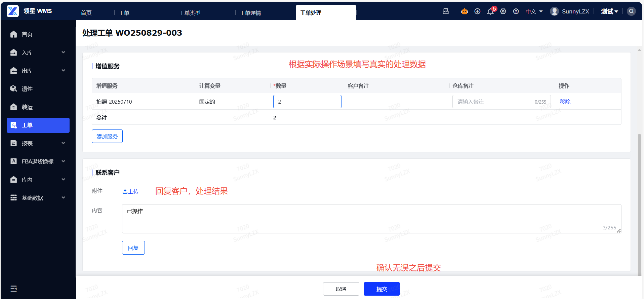Click the 处理工单 WO250829-003 heading
Viewport: 644px width, 299px height.
(132, 33)
